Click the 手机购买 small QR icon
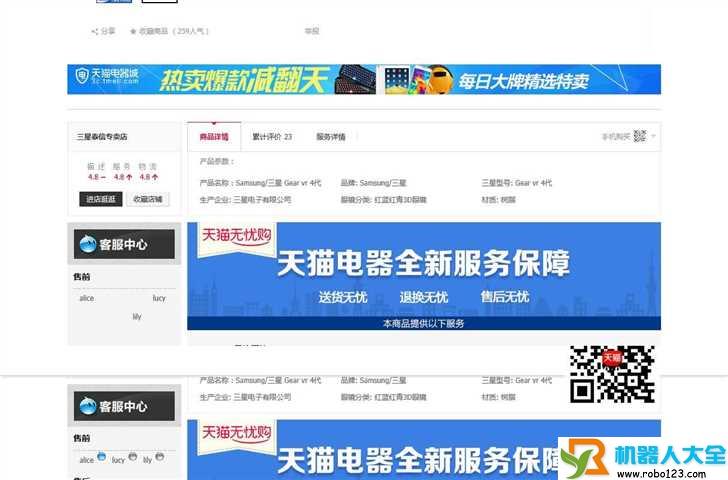Image resolution: width=728 pixels, height=480 pixels. 640,136
